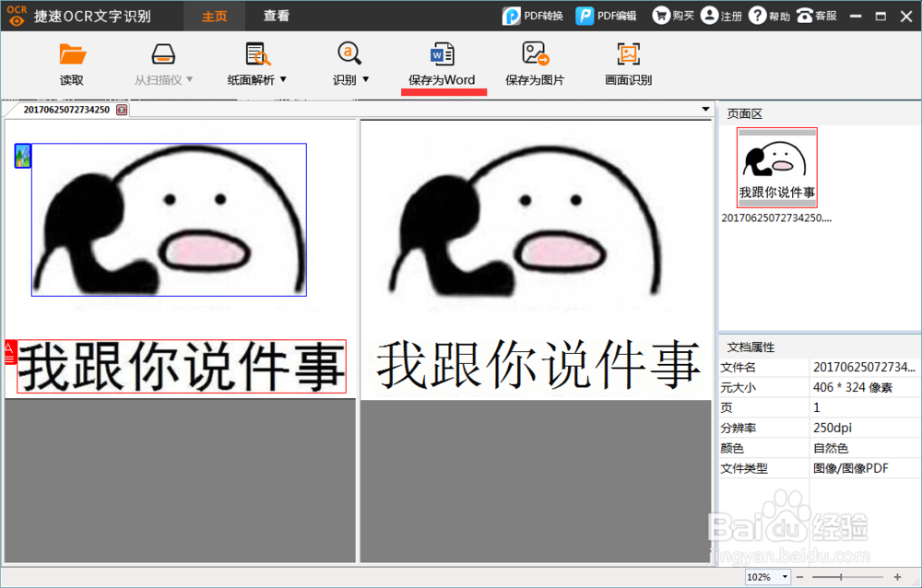Minimize the OCR window
The width and height of the screenshot is (922, 588).
coord(857,16)
